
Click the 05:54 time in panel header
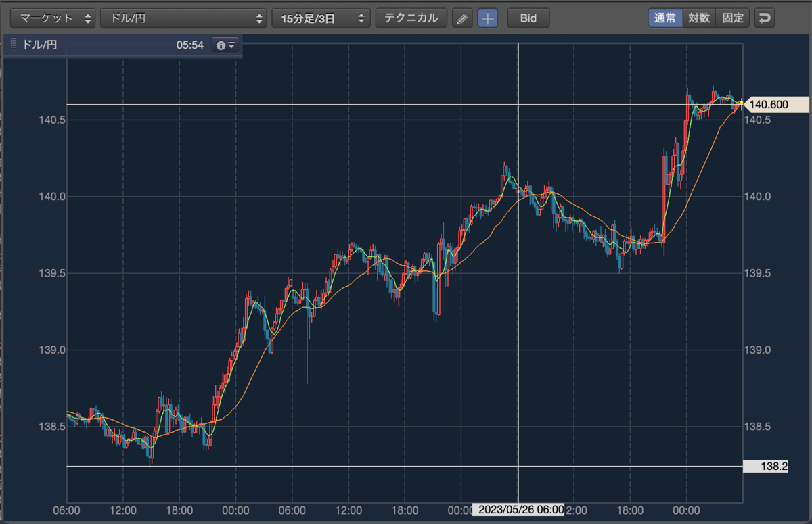pyautogui.click(x=190, y=45)
